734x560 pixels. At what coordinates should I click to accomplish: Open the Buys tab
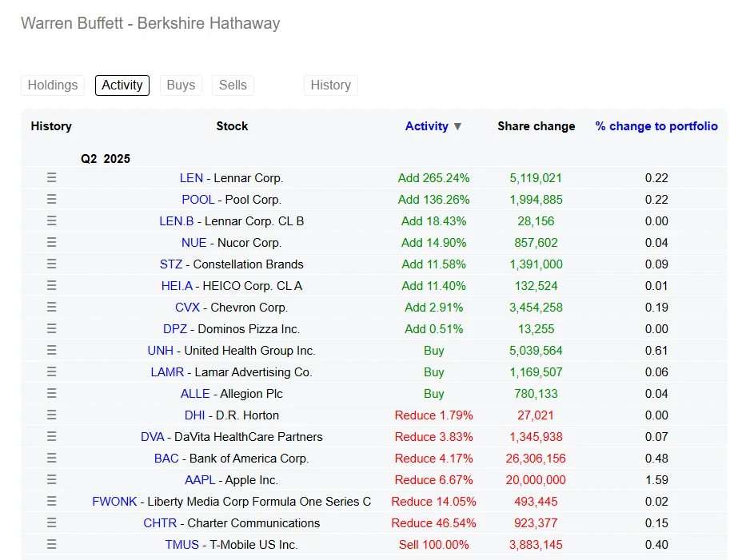(x=181, y=85)
